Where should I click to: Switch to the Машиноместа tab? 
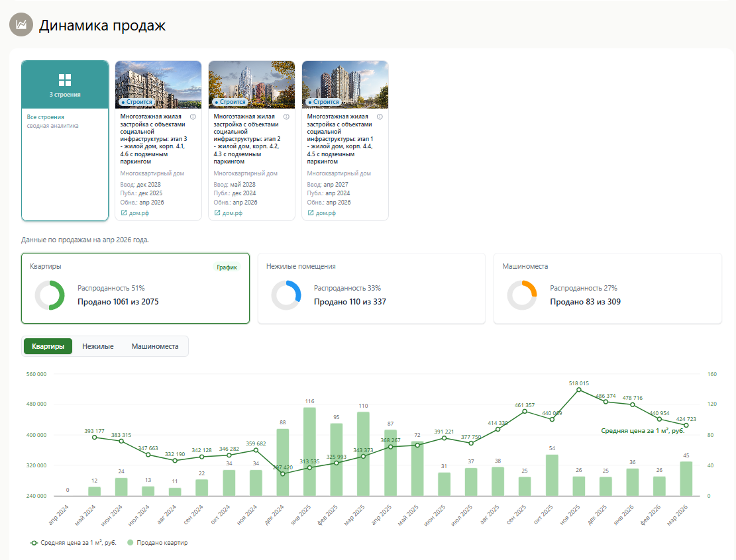(154, 346)
